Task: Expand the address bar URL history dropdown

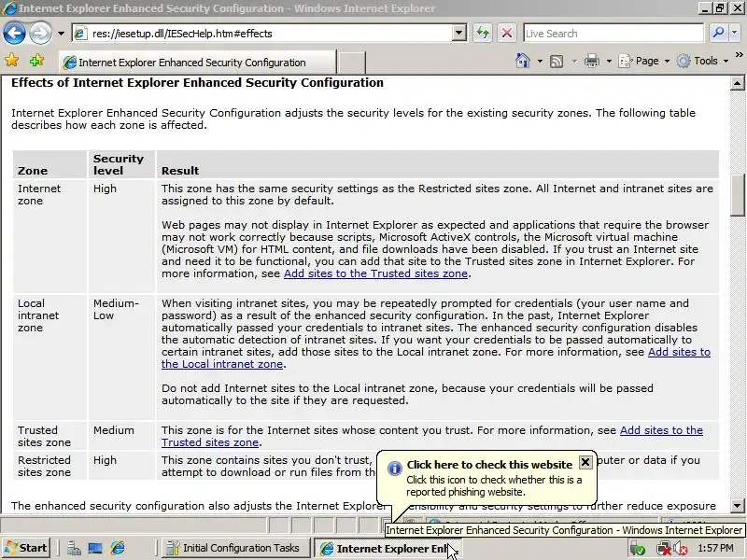Action: tap(458, 34)
